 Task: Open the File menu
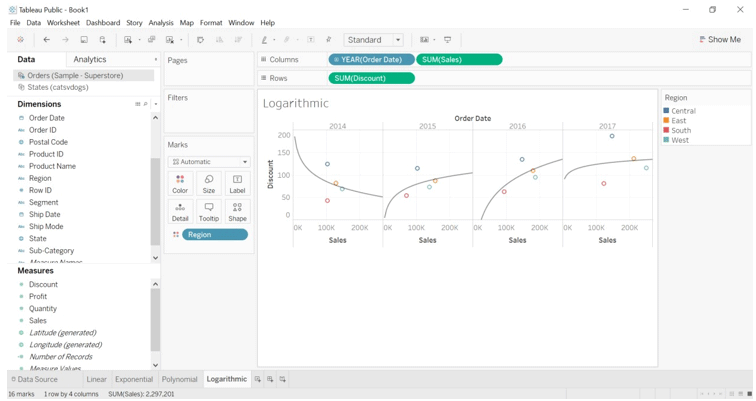tap(15, 23)
